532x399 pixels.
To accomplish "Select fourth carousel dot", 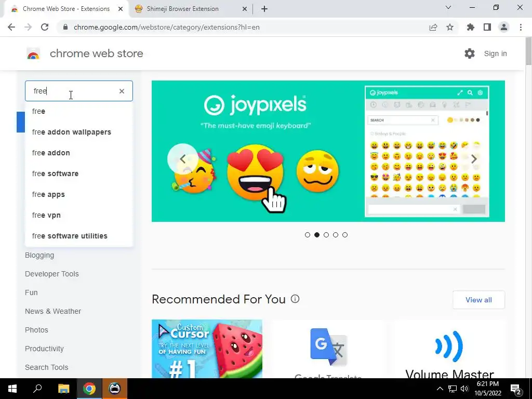I will click(x=336, y=235).
